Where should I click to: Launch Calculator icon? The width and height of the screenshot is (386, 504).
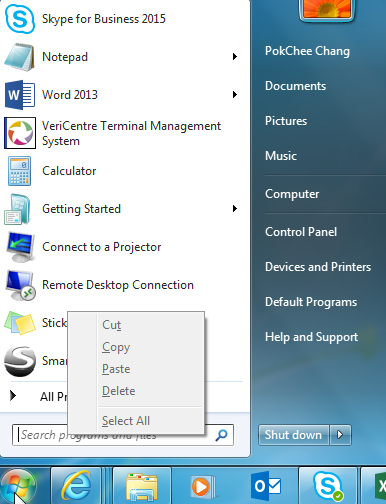tap(19, 171)
